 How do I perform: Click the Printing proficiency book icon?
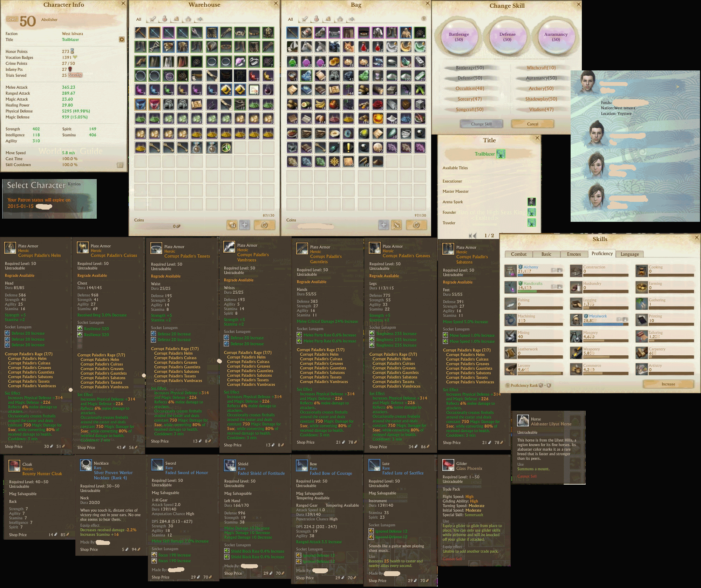point(642,320)
